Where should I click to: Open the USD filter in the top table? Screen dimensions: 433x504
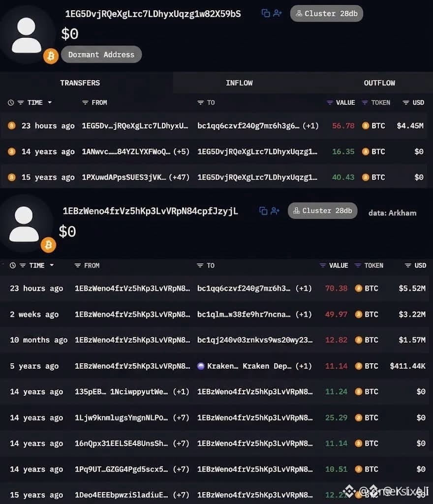[406, 102]
